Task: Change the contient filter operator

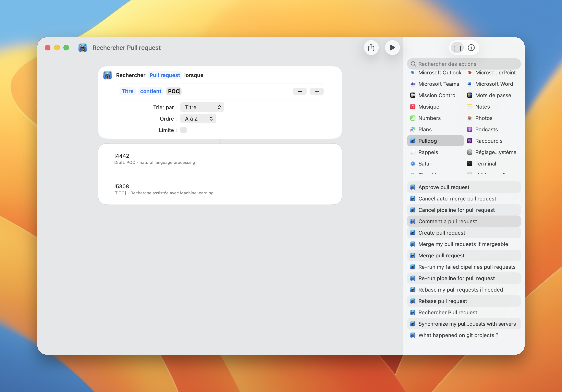Action: point(150,91)
